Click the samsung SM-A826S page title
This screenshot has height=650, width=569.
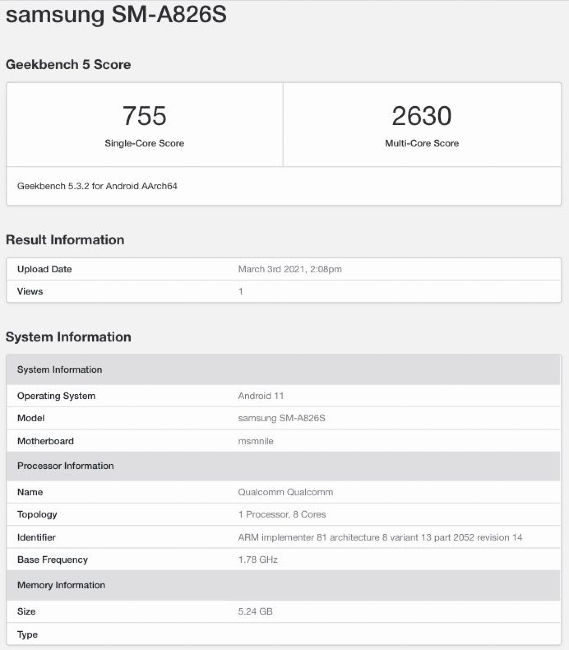pyautogui.click(x=116, y=14)
